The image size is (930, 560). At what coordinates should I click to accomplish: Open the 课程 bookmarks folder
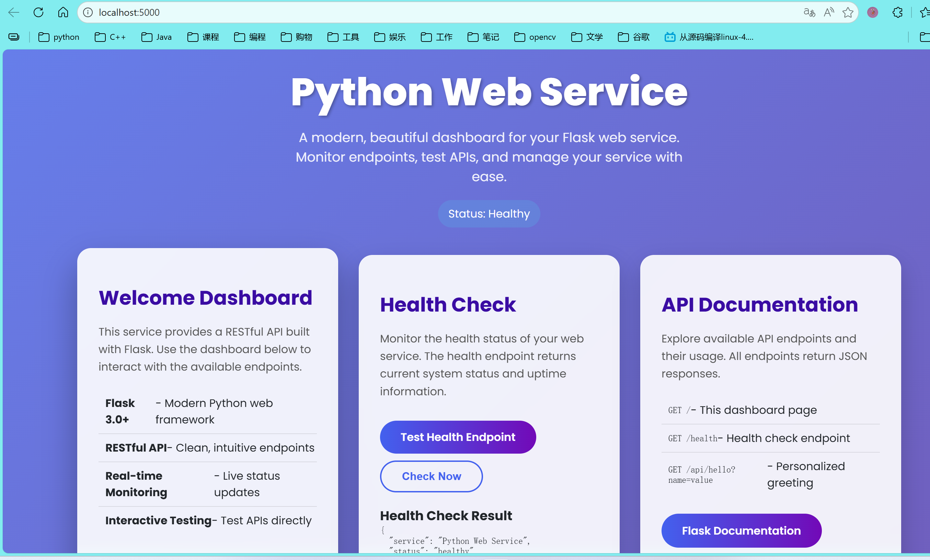(x=204, y=37)
